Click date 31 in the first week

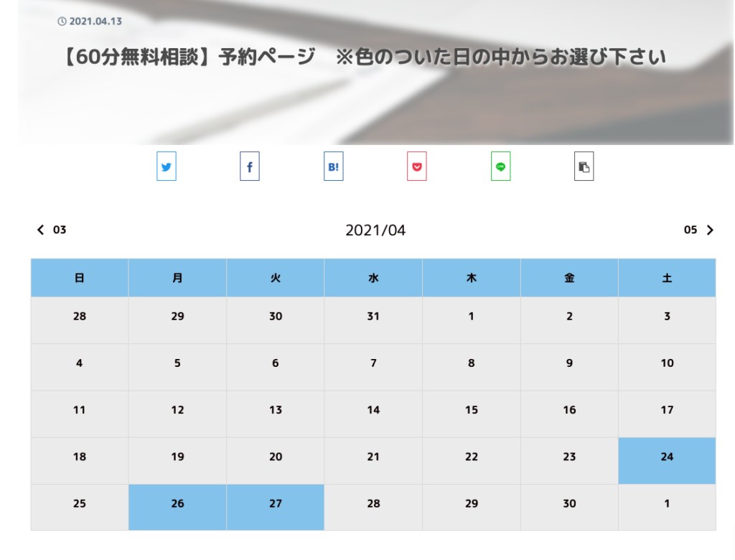coord(373,320)
